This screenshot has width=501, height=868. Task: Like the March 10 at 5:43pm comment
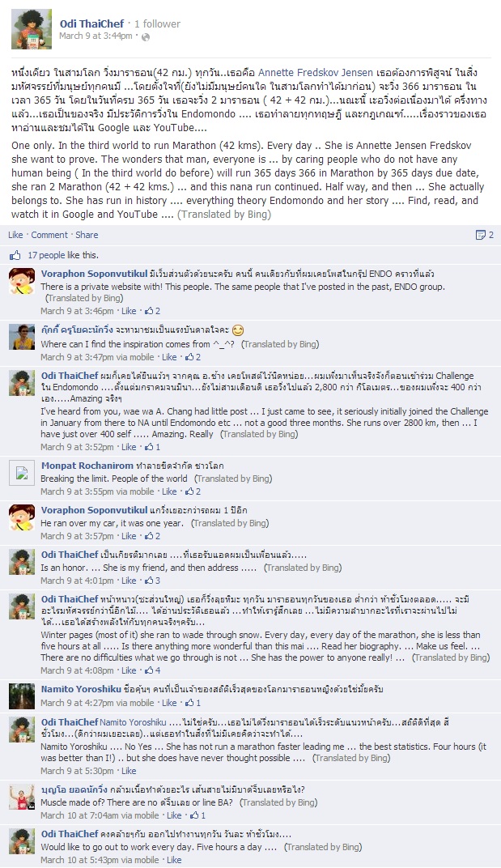tap(174, 860)
